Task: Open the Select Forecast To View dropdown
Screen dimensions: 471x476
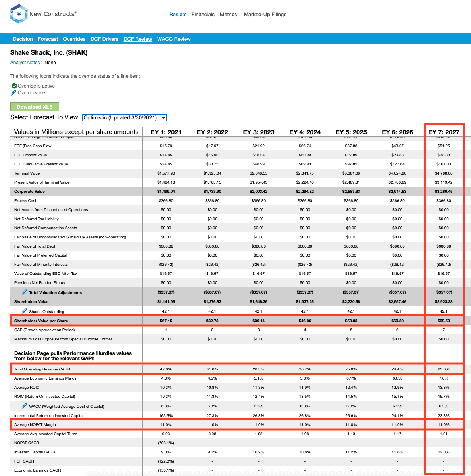Action: [124, 117]
